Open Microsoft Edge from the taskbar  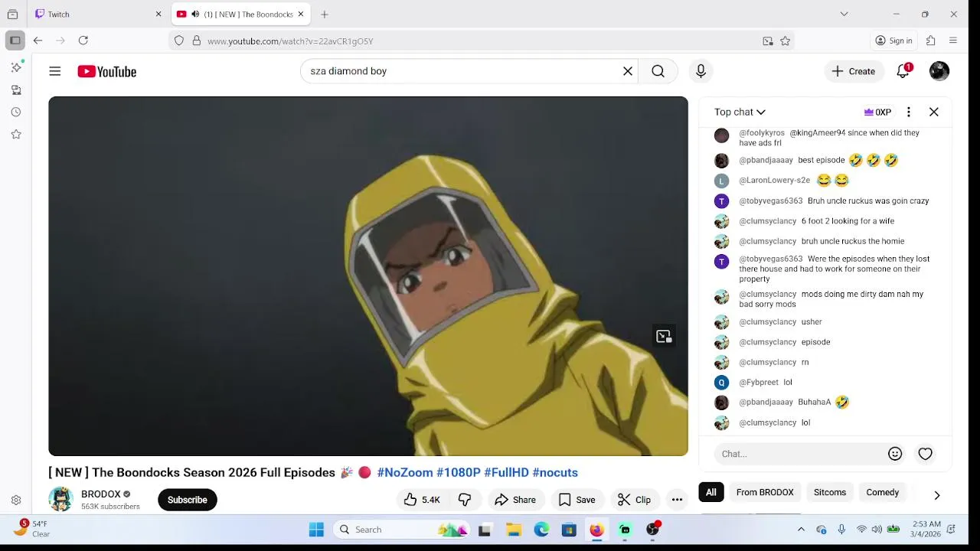[x=541, y=530]
